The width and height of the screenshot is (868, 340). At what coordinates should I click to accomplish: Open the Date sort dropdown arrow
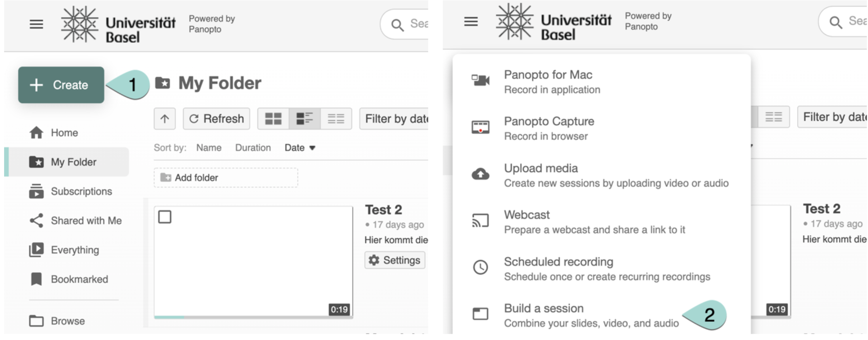click(x=312, y=148)
